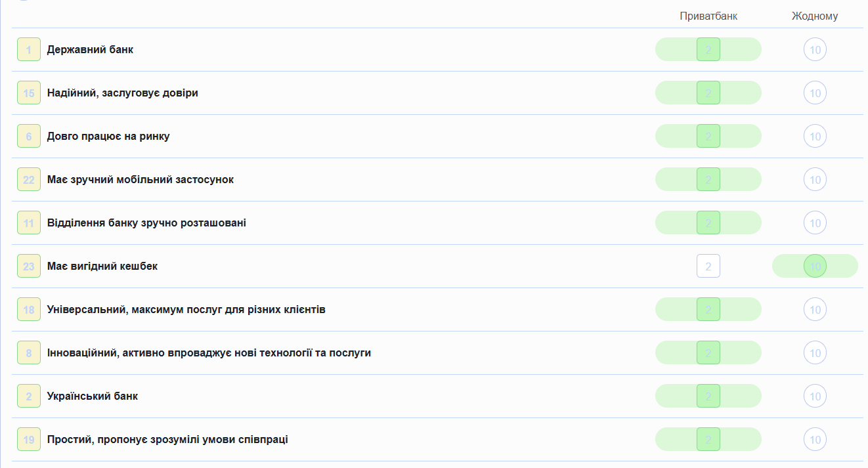868x468 pixels.
Task: Select Жодному for Має зручний мобільний застосунок
Action: click(x=815, y=179)
